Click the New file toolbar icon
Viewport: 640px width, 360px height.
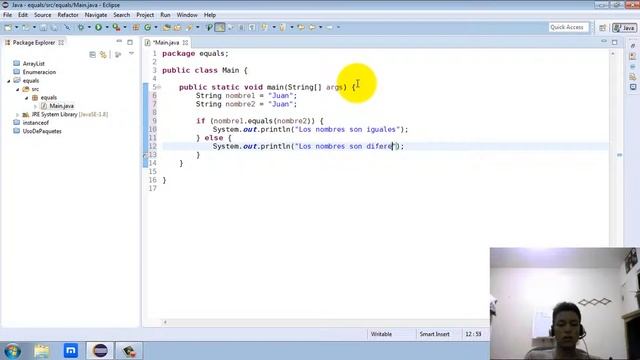8,27
